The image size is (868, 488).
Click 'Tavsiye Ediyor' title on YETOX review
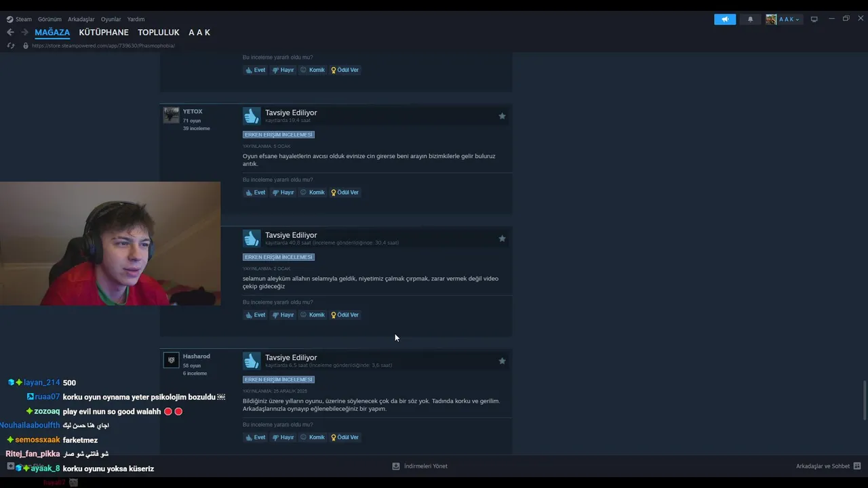(291, 113)
